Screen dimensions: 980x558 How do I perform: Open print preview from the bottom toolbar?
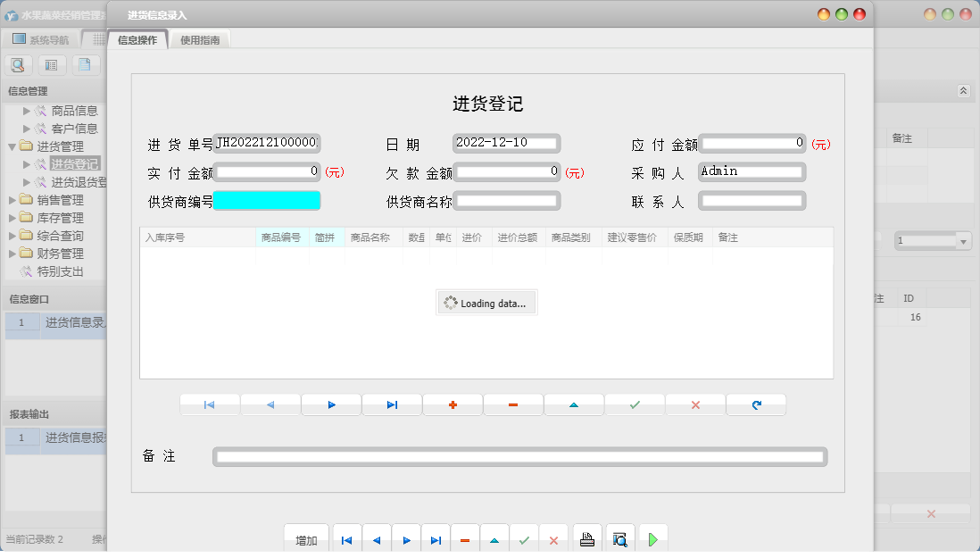tap(620, 537)
